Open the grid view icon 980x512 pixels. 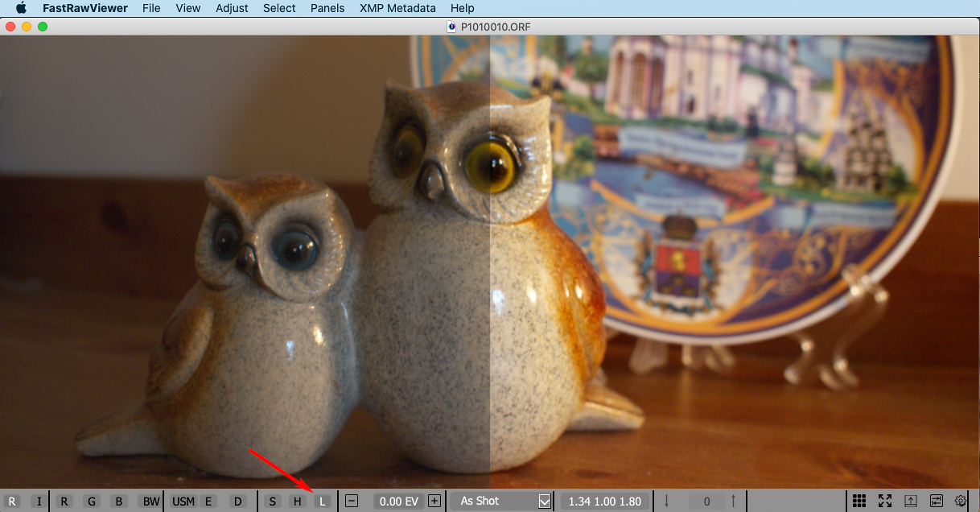[x=859, y=501]
